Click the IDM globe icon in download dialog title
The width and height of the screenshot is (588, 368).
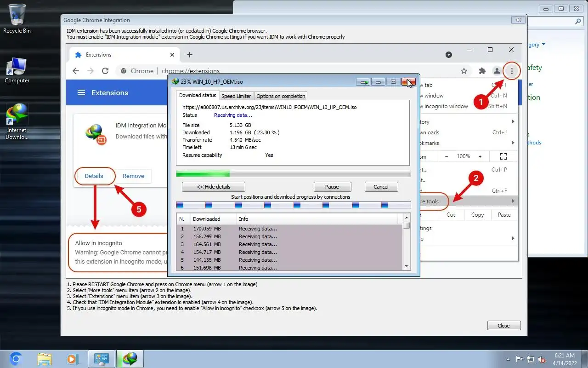tap(175, 82)
